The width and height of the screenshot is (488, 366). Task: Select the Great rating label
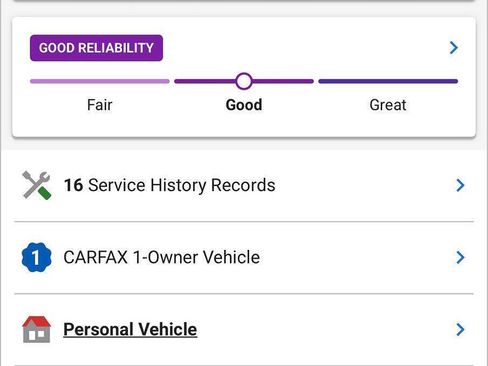pos(388,105)
